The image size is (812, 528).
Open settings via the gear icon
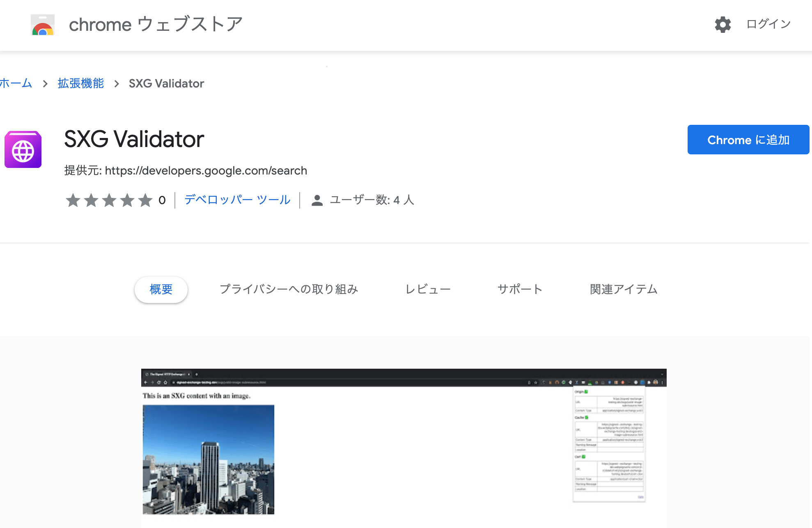(723, 25)
